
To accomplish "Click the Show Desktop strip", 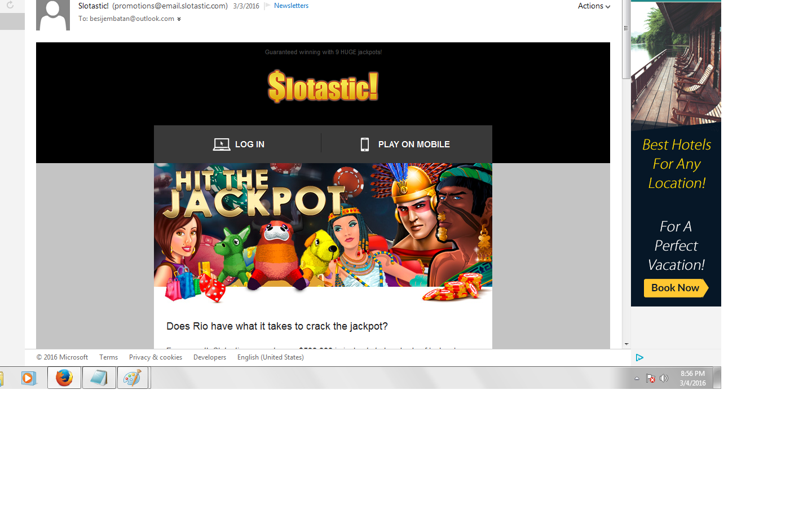I will 717,378.
